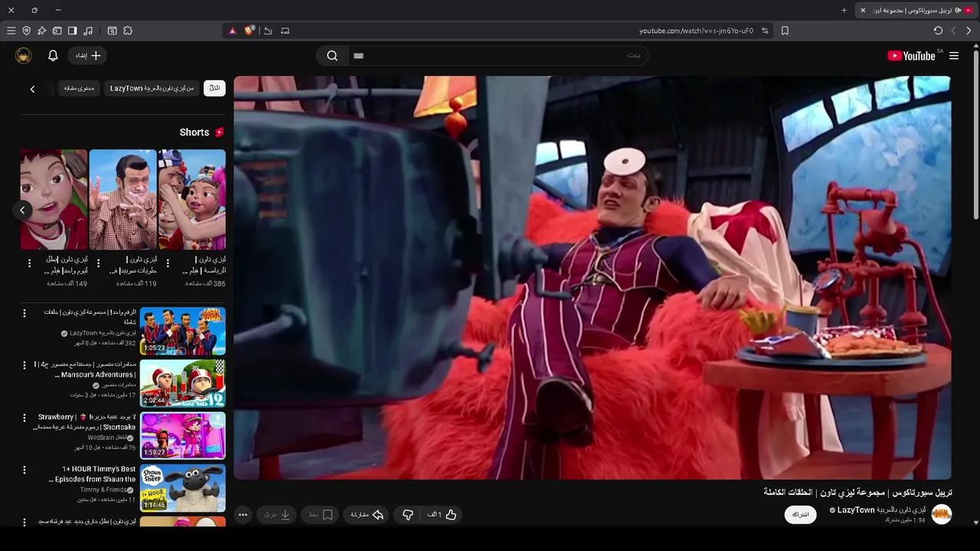Subscribe using the 'اشتراك' button
The image size is (980, 551).
pyautogui.click(x=800, y=514)
